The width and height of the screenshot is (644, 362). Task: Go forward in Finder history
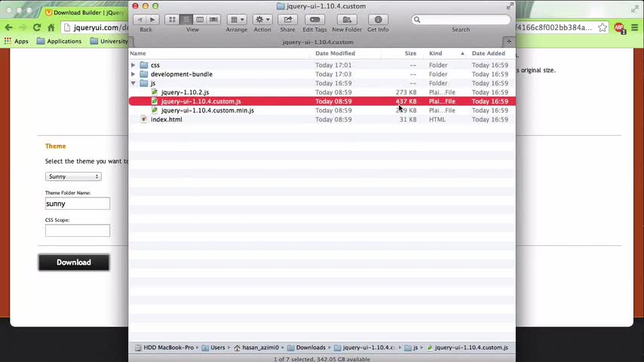pos(152,20)
